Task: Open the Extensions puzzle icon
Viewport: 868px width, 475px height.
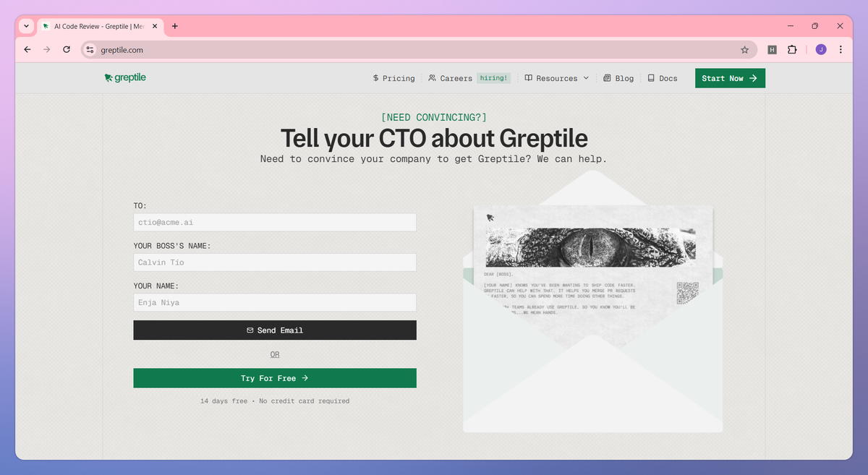Action: click(792, 50)
